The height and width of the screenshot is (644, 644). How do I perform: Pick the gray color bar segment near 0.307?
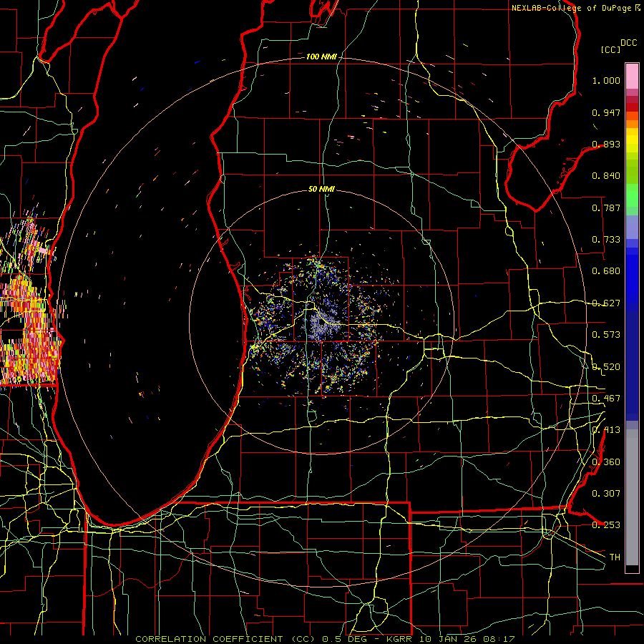point(632,497)
